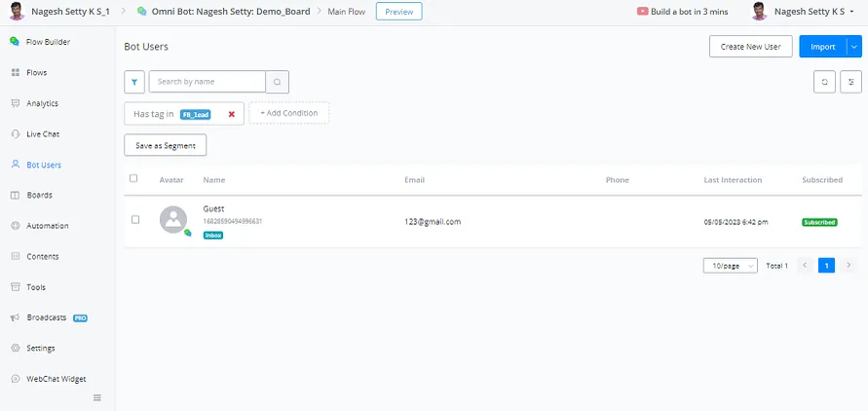Viewport: 868px width, 411px height.
Task: Click the Last Interaction column header
Action: click(x=733, y=180)
